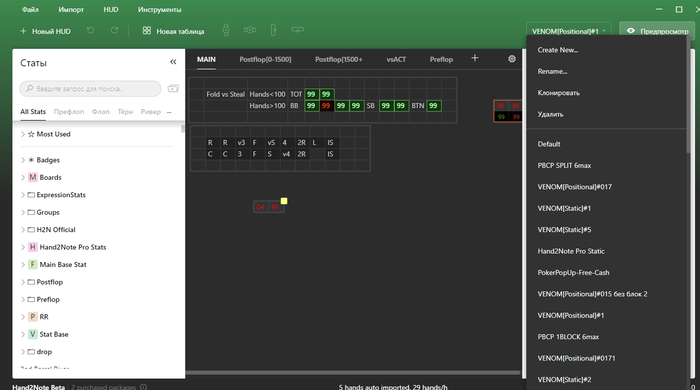
Task: Click the vertical layout icon after Новая таблица
Action: click(x=226, y=30)
